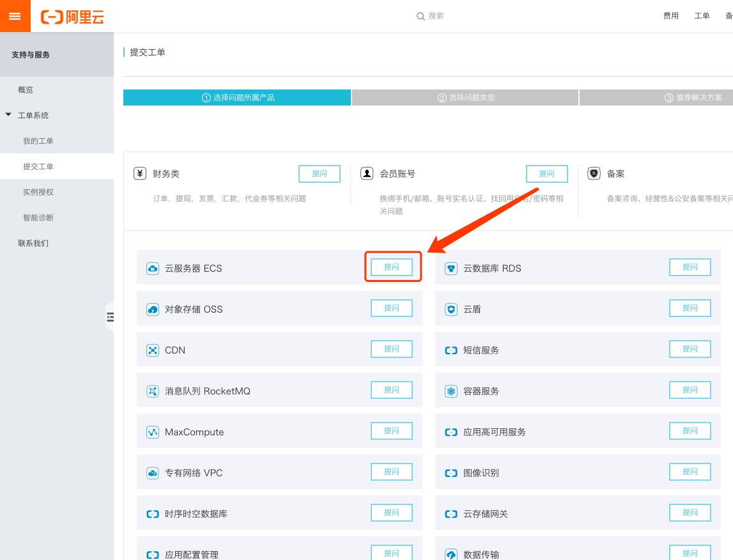The image size is (733, 560).
Task: Click the 云盾 shield icon
Action: [x=451, y=309]
